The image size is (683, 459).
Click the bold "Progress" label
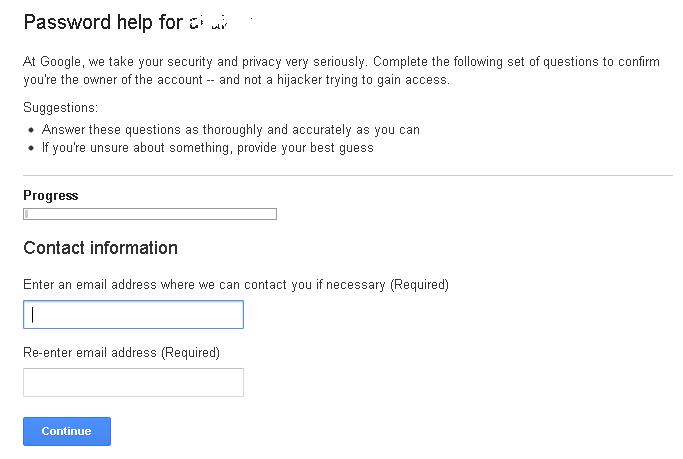[x=51, y=196]
